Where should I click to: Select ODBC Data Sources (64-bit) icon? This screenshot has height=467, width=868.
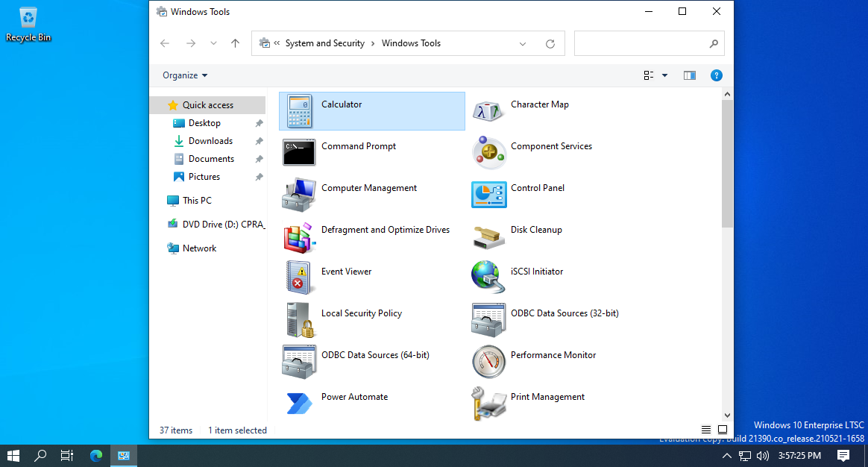(x=299, y=362)
